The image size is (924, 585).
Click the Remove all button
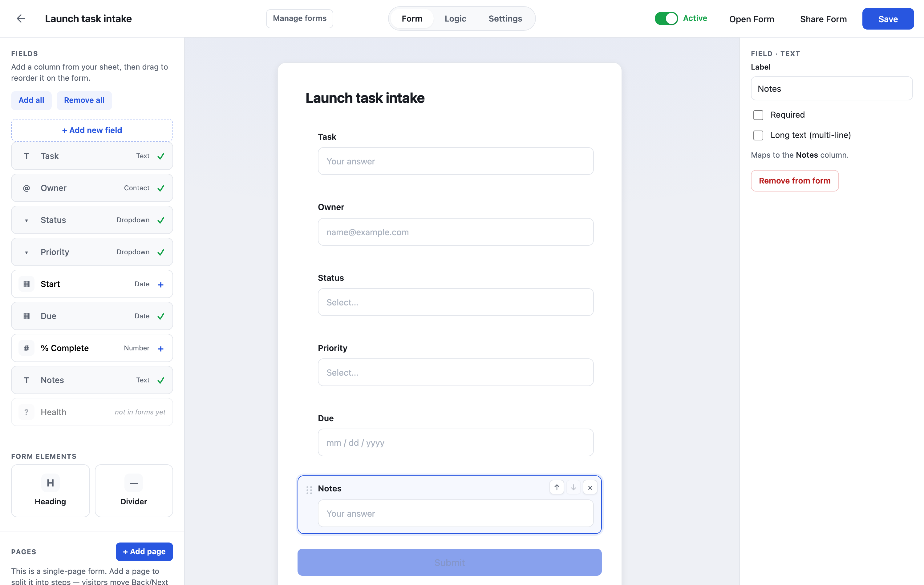click(x=84, y=100)
